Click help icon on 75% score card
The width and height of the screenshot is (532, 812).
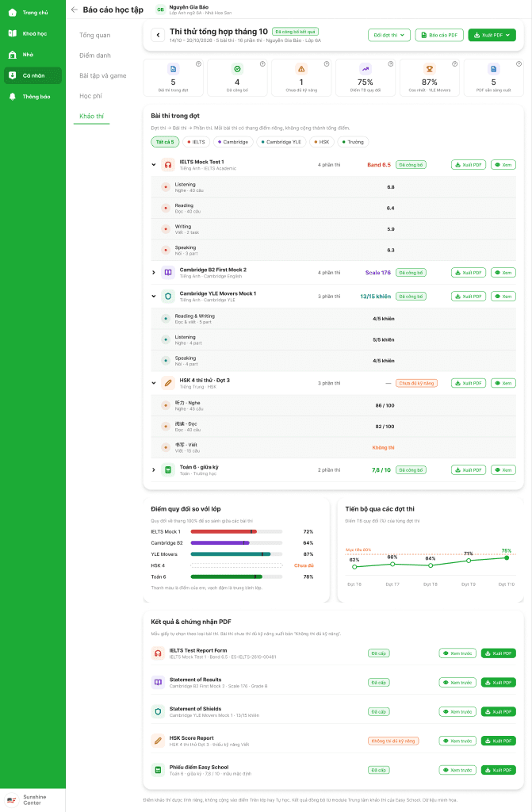click(391, 63)
